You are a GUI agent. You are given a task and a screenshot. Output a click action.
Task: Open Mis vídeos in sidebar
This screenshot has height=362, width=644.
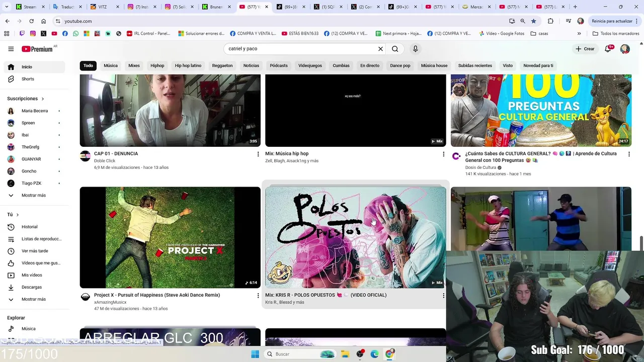34,275
